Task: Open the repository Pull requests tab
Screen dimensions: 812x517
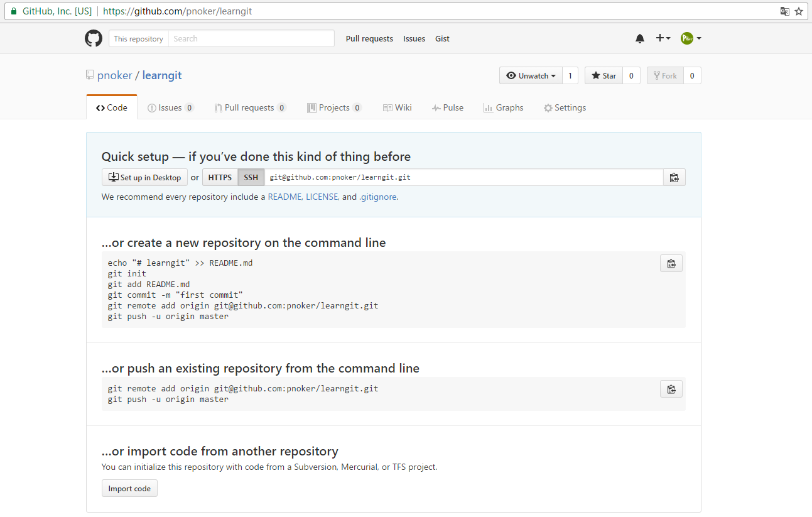Action: coord(250,107)
